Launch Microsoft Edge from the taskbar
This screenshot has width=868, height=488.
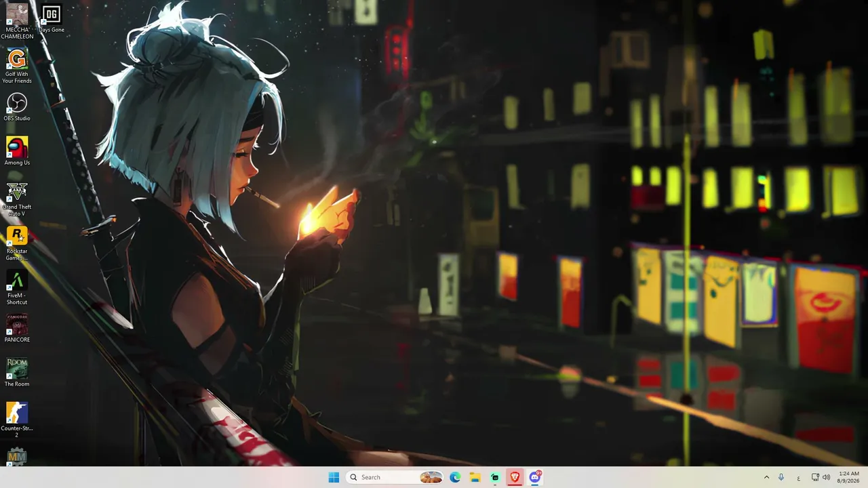pos(455,477)
